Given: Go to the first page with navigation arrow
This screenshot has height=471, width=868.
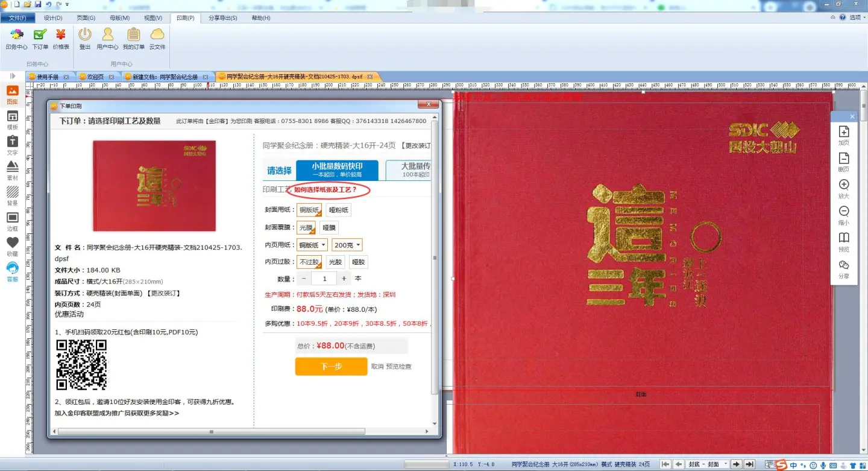Looking at the screenshot, I should click(665, 464).
